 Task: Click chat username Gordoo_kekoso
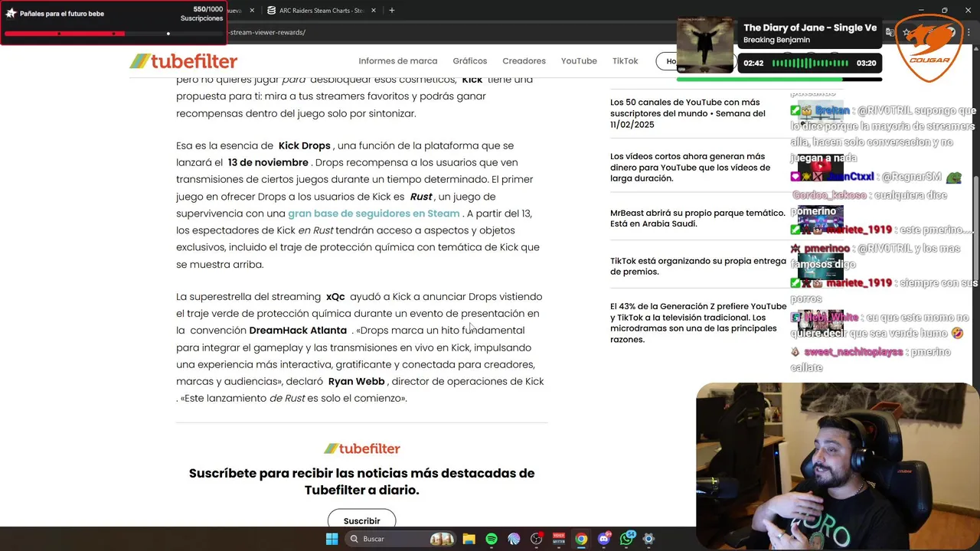pyautogui.click(x=831, y=195)
